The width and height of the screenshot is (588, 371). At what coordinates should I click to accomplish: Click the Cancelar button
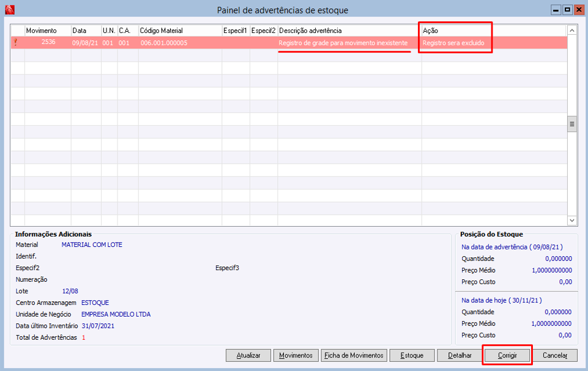(555, 355)
